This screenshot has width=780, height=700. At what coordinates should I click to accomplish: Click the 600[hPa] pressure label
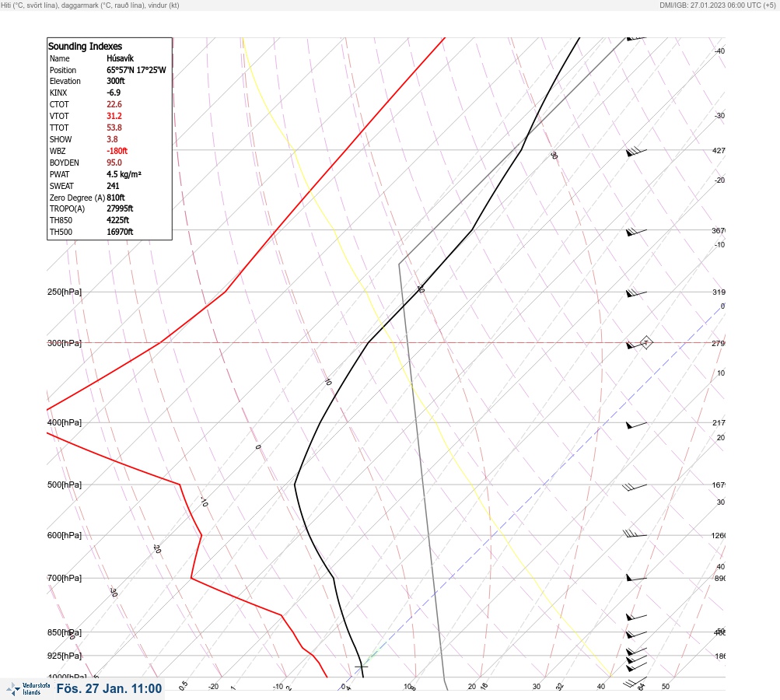[65, 535]
